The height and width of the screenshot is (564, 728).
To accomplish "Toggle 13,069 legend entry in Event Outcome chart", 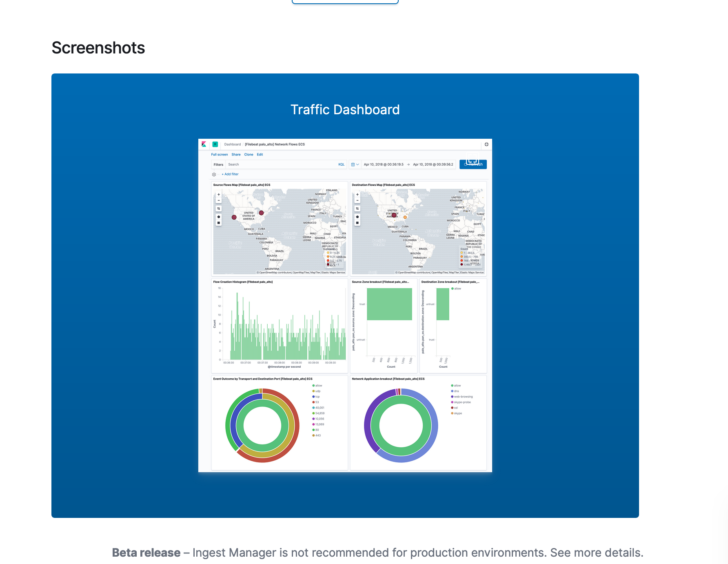I will click(318, 424).
